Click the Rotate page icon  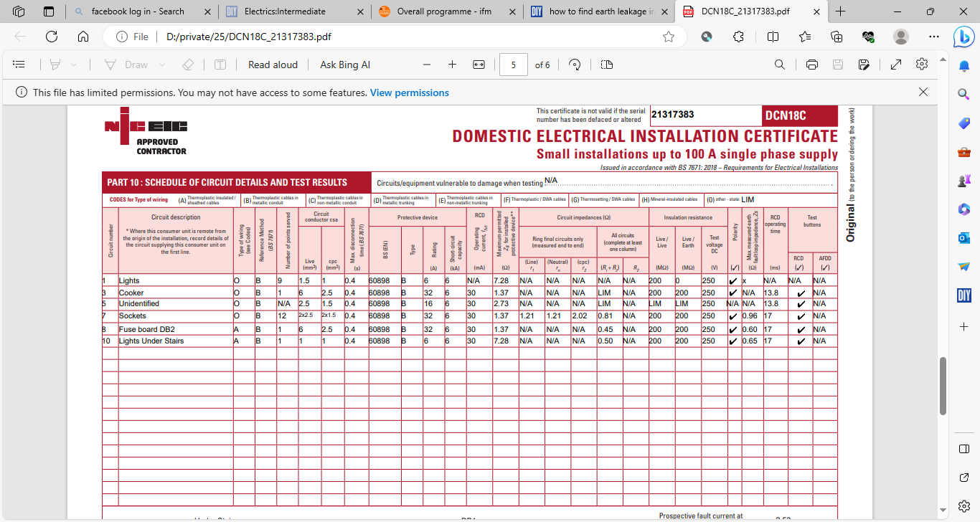point(575,65)
